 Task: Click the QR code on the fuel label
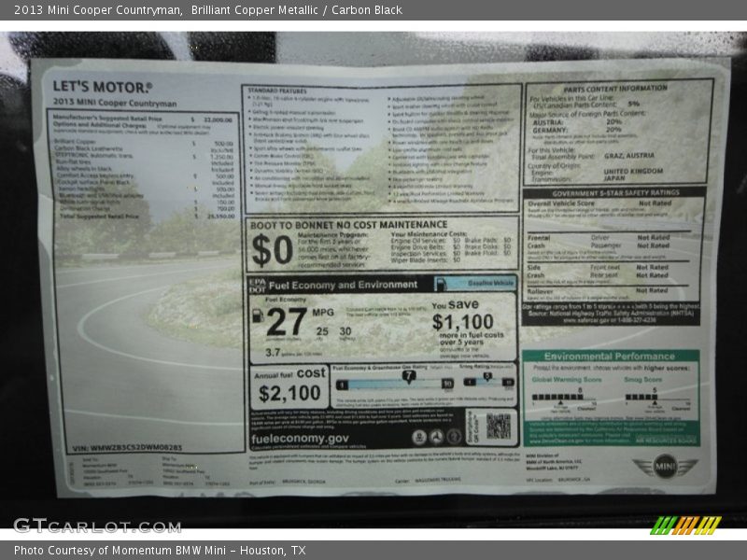click(499, 427)
